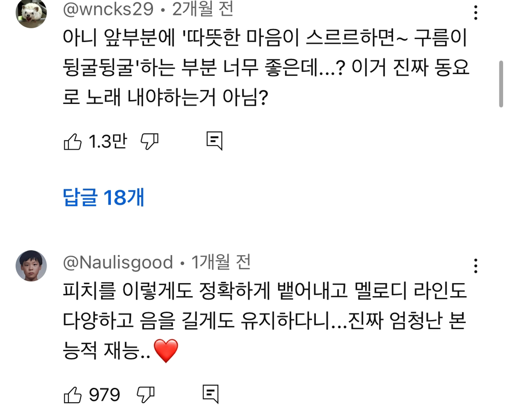The height and width of the screenshot is (420, 507).
Task: Like the @Naulisgood comment
Action: [x=73, y=395]
